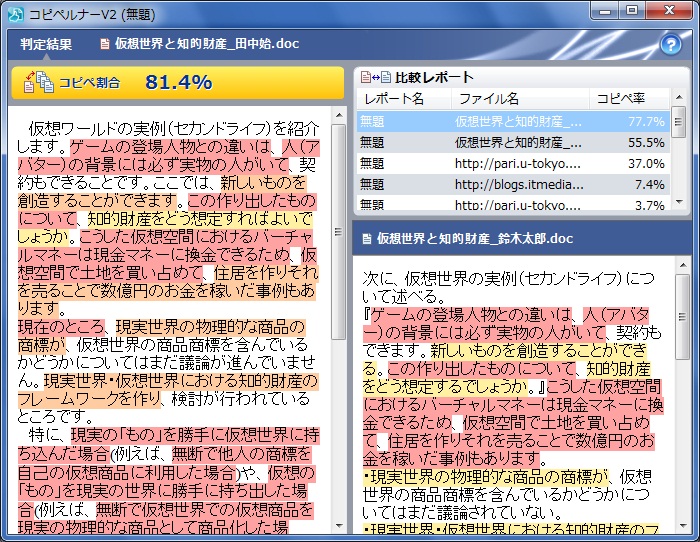Select the report row with 77.7%

pyautogui.click(x=513, y=121)
